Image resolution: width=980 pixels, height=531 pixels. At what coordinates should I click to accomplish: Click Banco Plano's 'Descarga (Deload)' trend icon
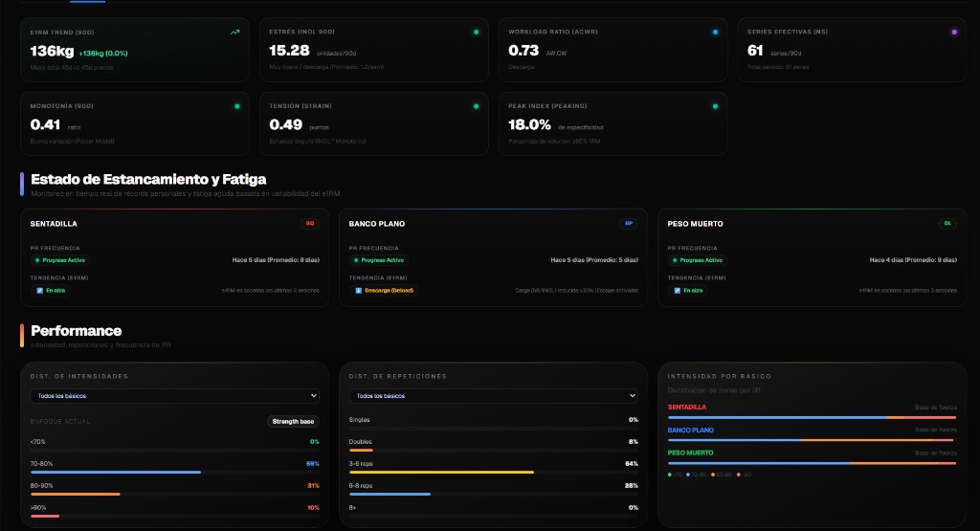pos(359,291)
